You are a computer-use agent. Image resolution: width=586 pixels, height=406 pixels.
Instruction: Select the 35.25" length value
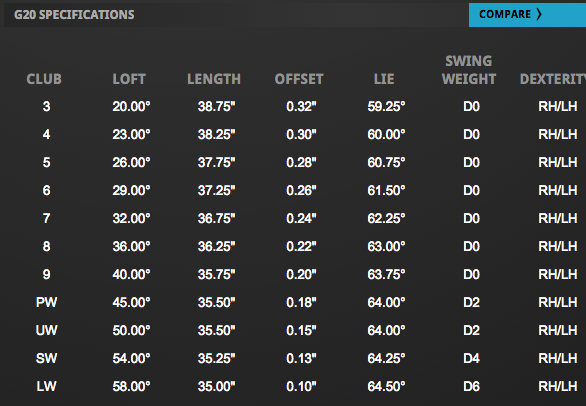pyautogui.click(x=216, y=358)
